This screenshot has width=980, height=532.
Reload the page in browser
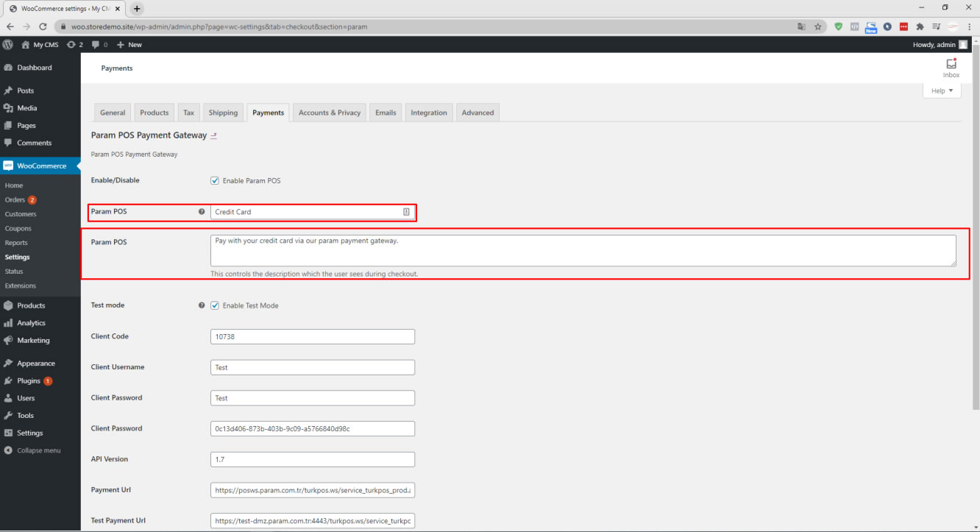[x=43, y=26]
